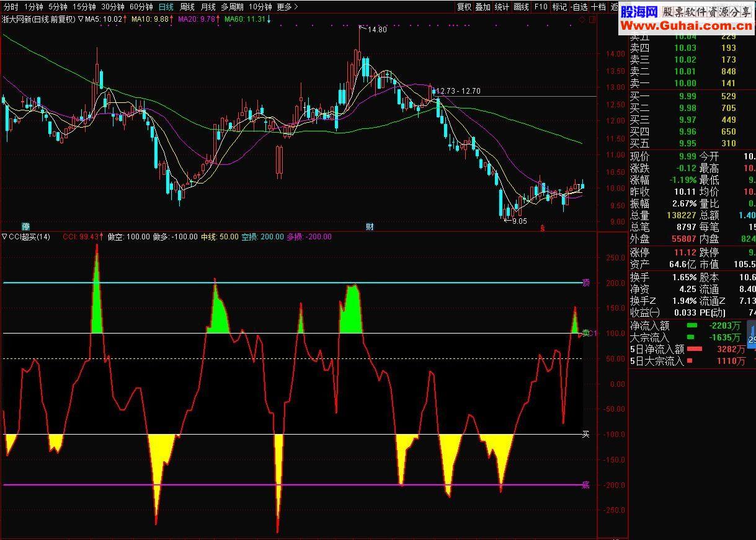Select the 30分钟 period tab

click(113, 7)
